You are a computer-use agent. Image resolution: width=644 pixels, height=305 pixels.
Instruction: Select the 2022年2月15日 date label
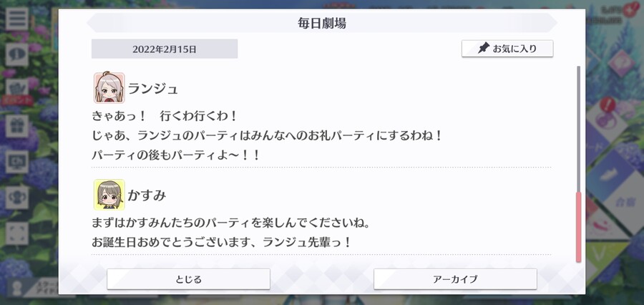click(x=165, y=49)
